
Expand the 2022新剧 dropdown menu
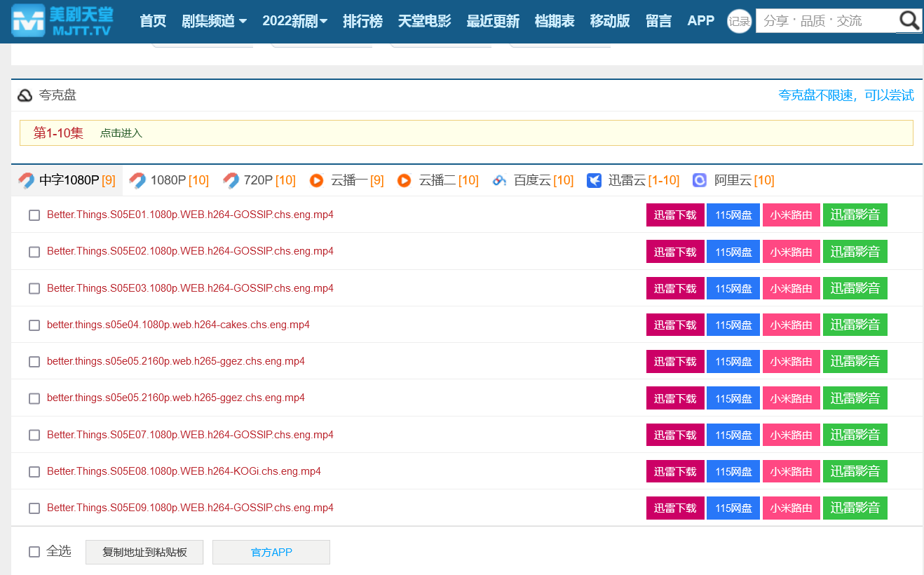(295, 21)
